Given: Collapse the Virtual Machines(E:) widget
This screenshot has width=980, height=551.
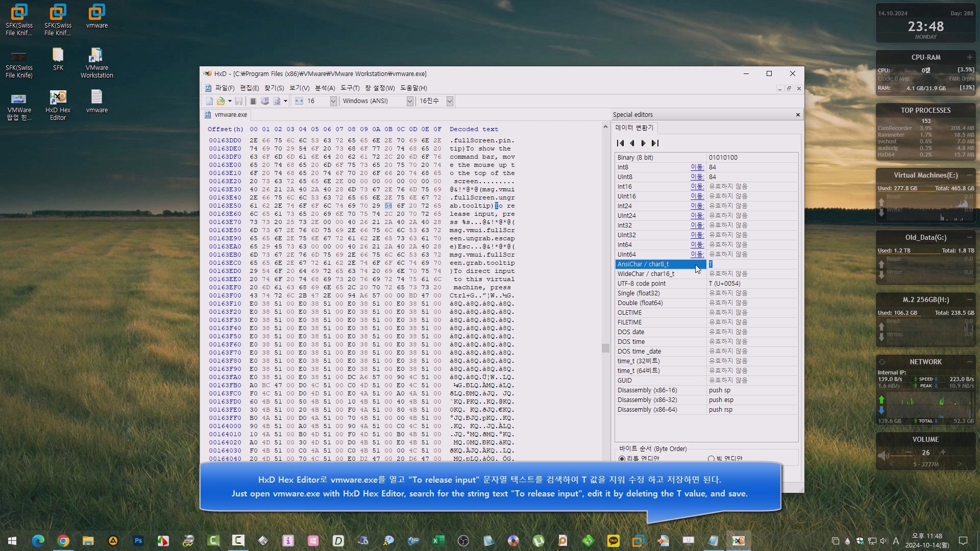Looking at the screenshot, I should (969, 175).
